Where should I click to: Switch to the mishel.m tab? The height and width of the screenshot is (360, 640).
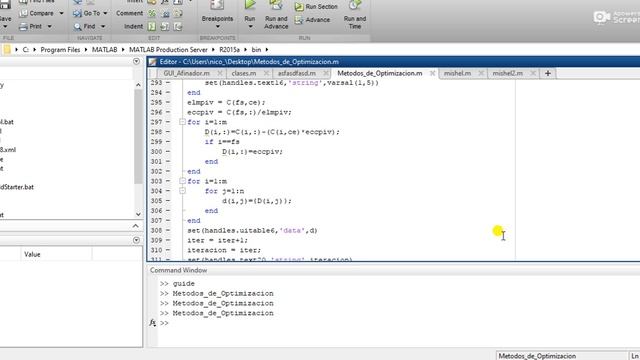point(457,73)
